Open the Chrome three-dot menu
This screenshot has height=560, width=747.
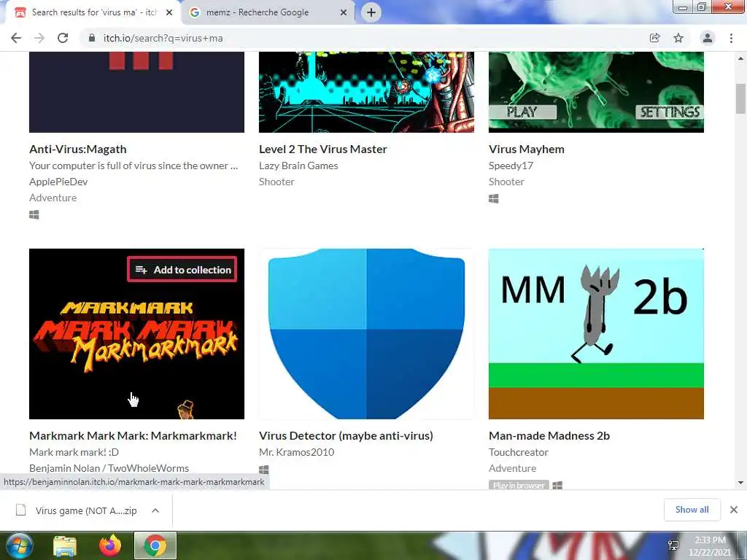click(731, 38)
